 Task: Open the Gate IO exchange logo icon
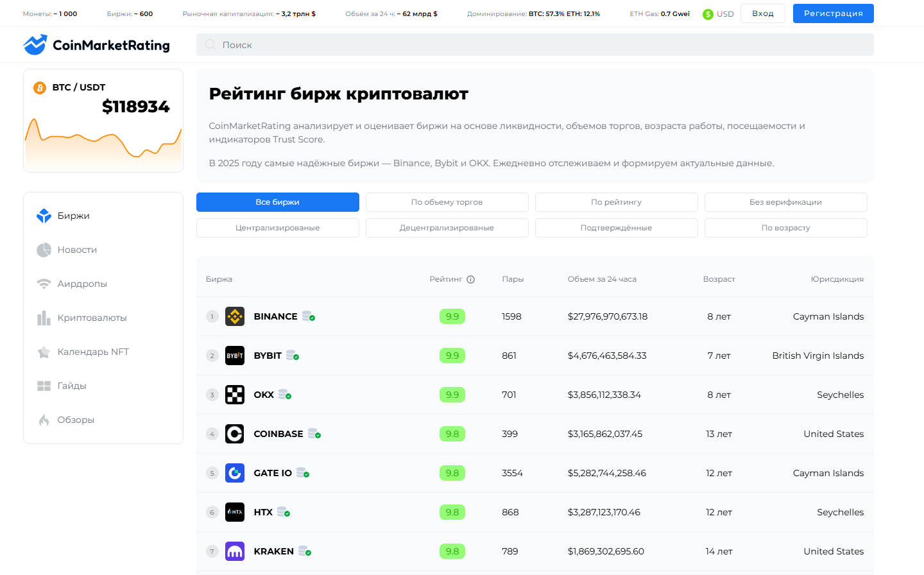235,473
